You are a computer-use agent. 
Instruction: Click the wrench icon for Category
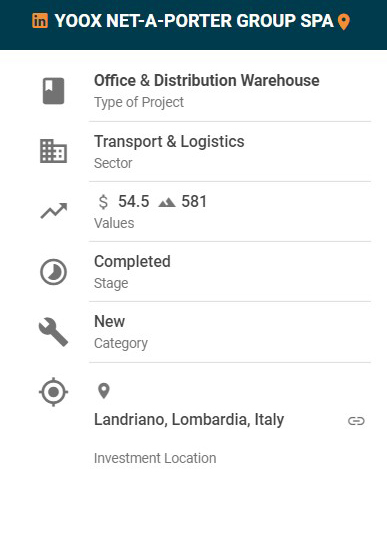(x=53, y=332)
